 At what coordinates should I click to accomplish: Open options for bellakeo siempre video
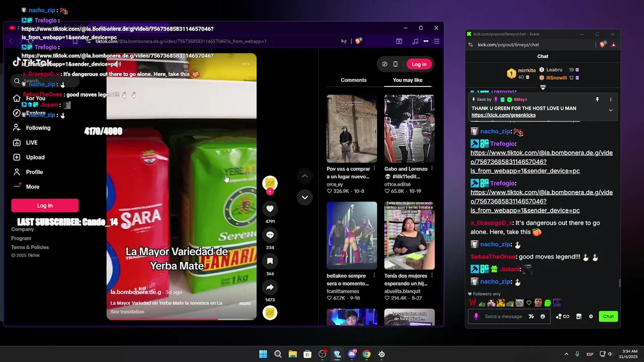click(x=374, y=276)
